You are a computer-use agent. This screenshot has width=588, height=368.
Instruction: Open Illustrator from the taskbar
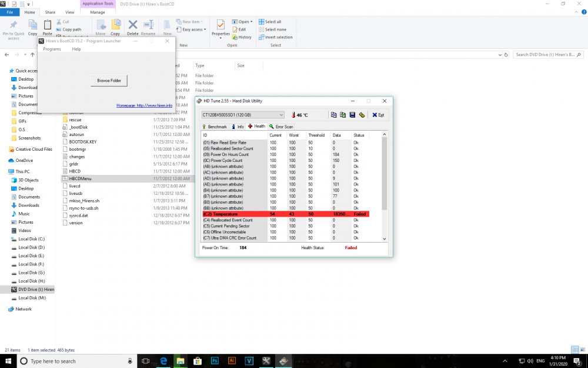[232, 362]
